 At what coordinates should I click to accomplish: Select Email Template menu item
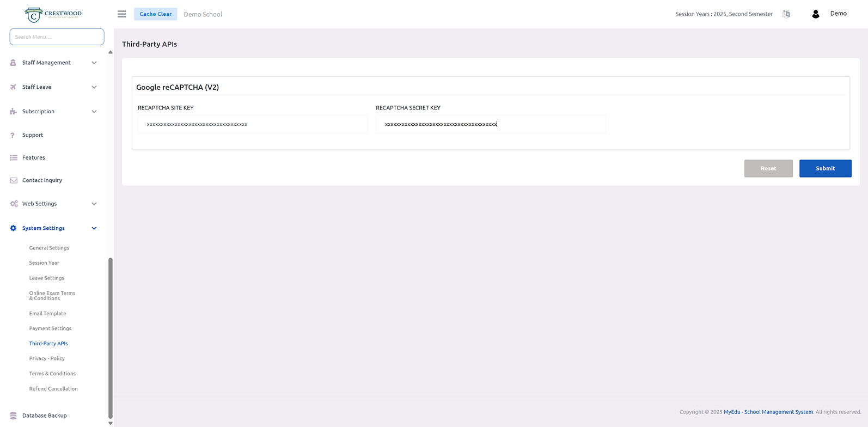[x=47, y=314]
